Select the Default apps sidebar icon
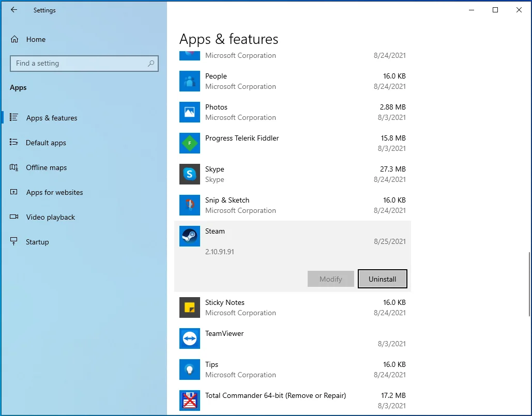Screen dimensions: 532x416 pos(13,142)
